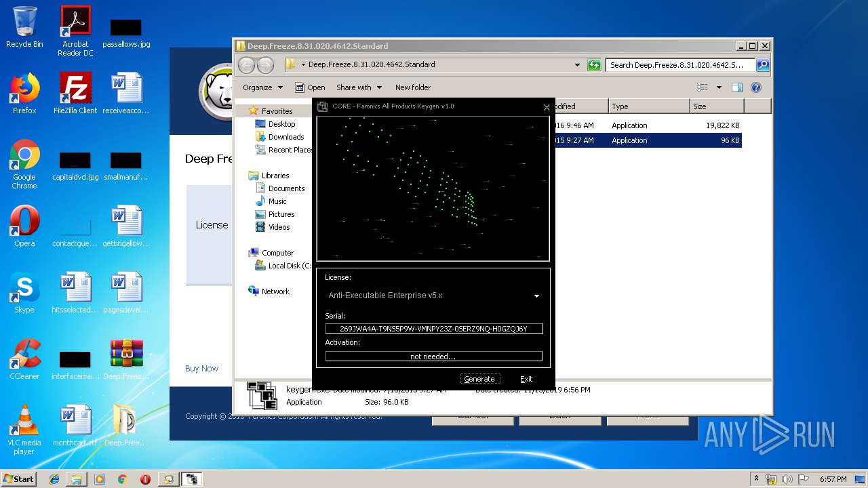Click Explorer's forward navigation arrow
The width and height of the screenshot is (868, 488).
pos(265,65)
